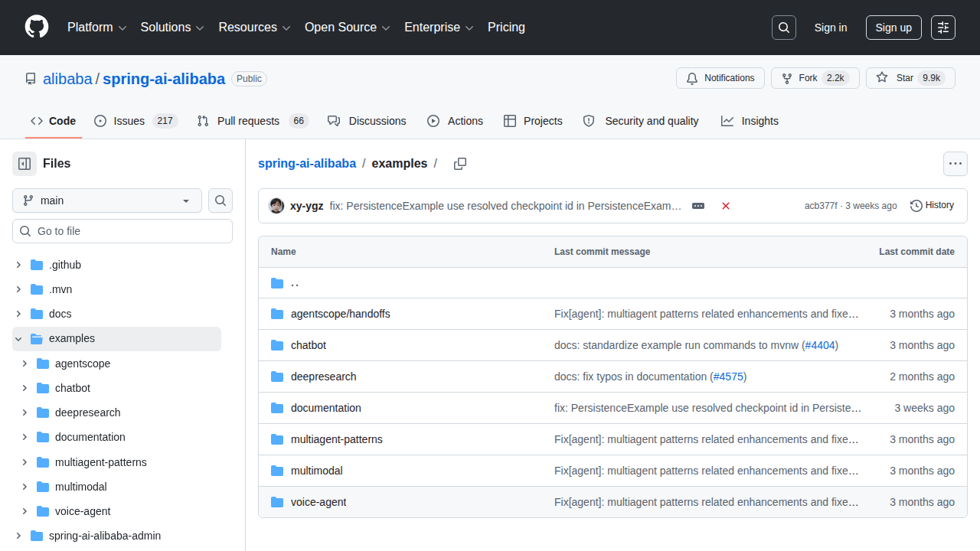Open pull request #4404 link
This screenshot has height=551, width=980.
click(x=821, y=345)
